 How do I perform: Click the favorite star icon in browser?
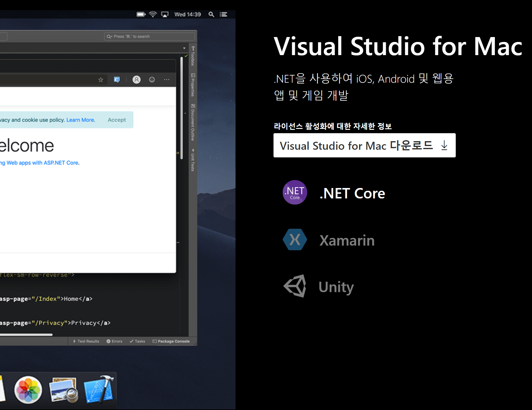(x=101, y=80)
